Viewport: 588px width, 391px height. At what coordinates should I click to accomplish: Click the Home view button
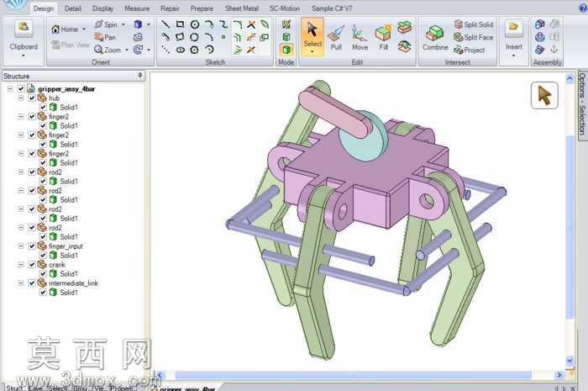tap(65, 29)
